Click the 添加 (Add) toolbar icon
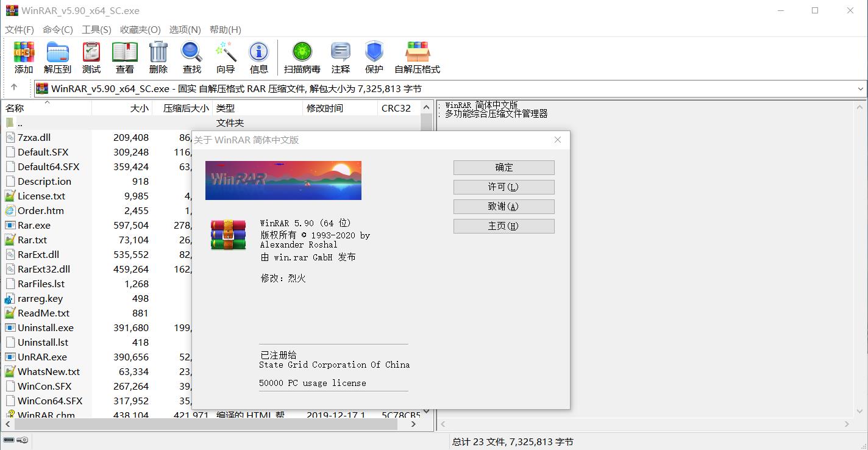Viewport: 868px width, 450px height. pyautogui.click(x=24, y=52)
